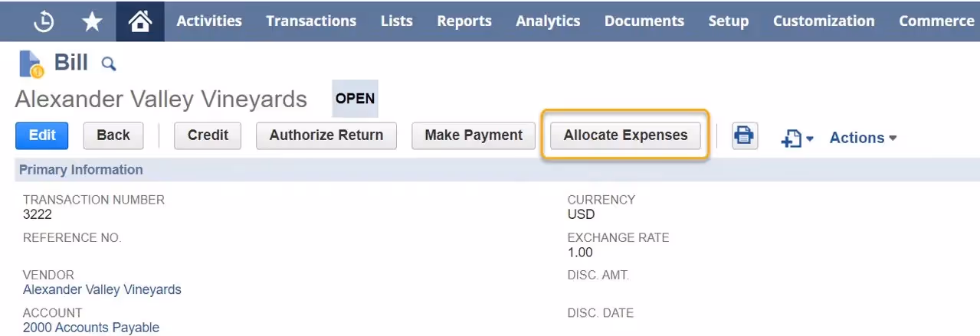This screenshot has width=980, height=336.
Task: Open the Setup menu
Action: (x=729, y=21)
